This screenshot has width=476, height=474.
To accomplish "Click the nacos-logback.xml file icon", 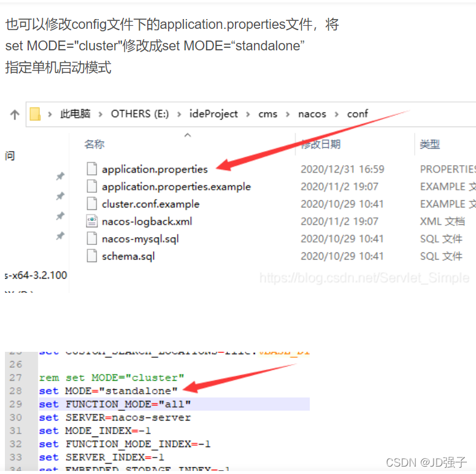I will 92,221.
